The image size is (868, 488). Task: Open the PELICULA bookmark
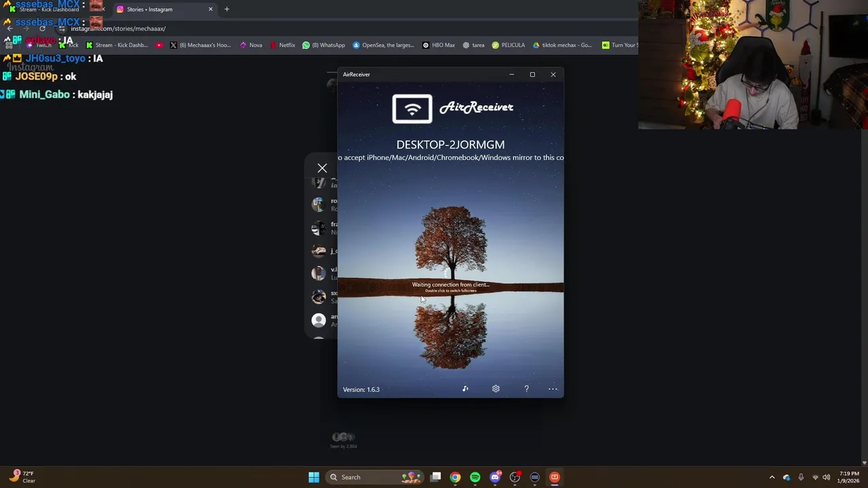point(509,45)
